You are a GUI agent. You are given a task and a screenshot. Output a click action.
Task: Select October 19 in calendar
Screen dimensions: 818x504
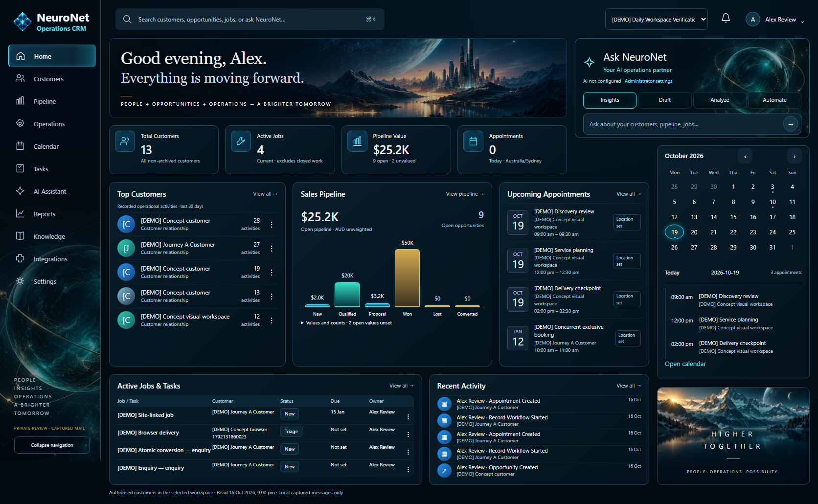674,232
